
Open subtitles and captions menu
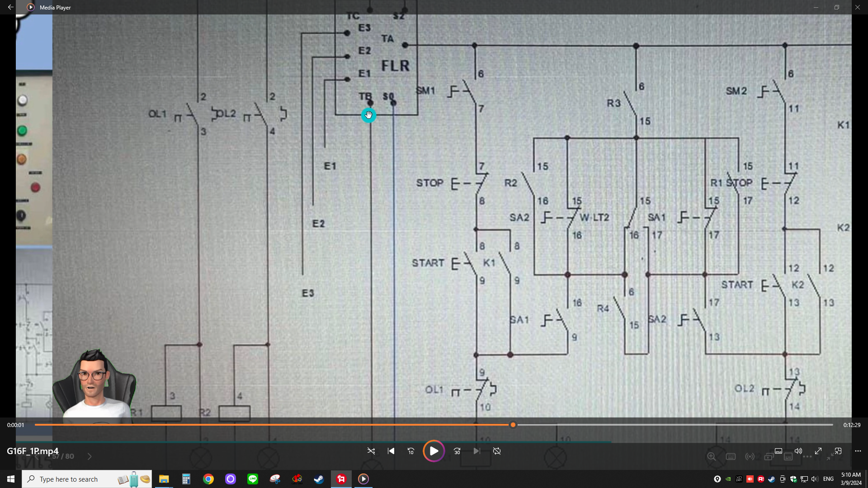point(778,451)
